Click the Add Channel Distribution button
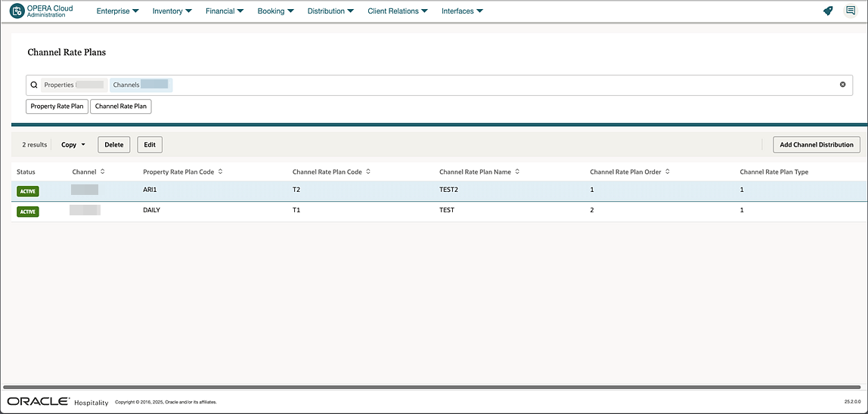Viewport: 868px width, 414px height. tap(817, 144)
